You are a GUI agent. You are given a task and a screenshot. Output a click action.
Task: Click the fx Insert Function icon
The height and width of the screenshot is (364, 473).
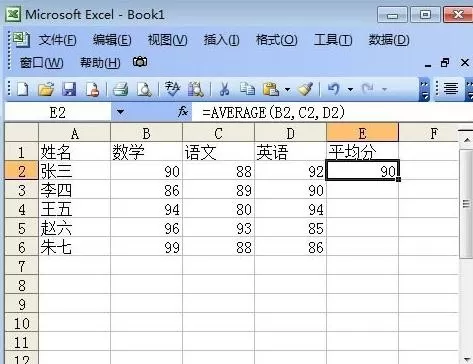coord(183,112)
